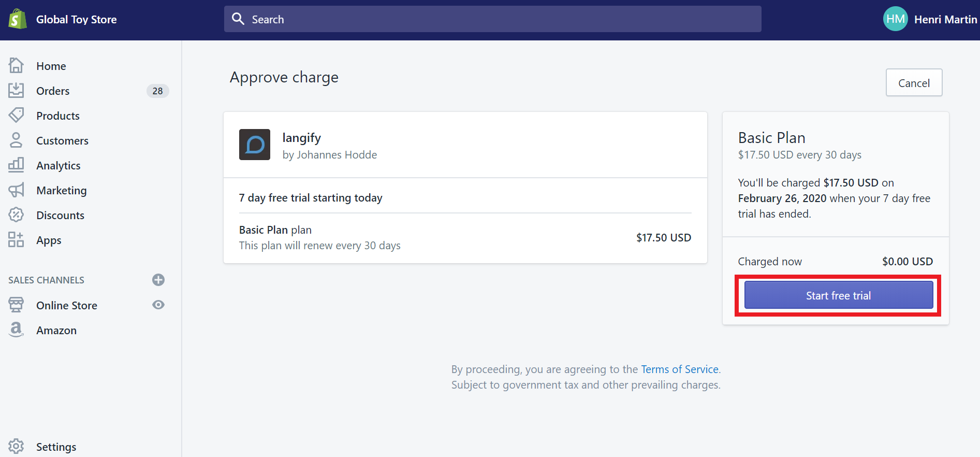Image resolution: width=980 pixels, height=457 pixels.
Task: Add a sales channel with the plus icon
Action: [158, 280]
